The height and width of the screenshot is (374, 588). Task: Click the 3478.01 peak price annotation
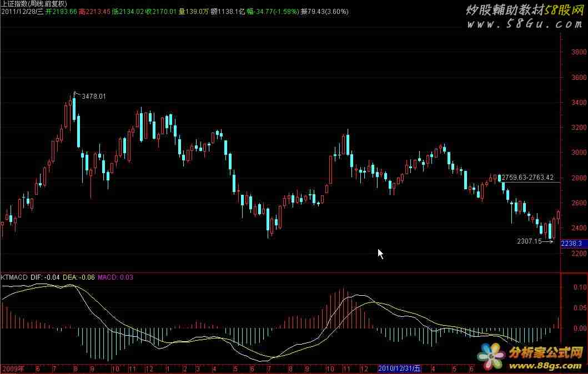94,97
